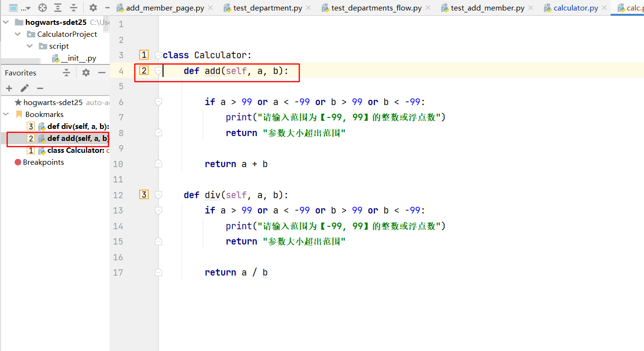Expand all in the project tree
Image resolution: width=644 pixels, height=351 pixels.
click(x=58, y=8)
